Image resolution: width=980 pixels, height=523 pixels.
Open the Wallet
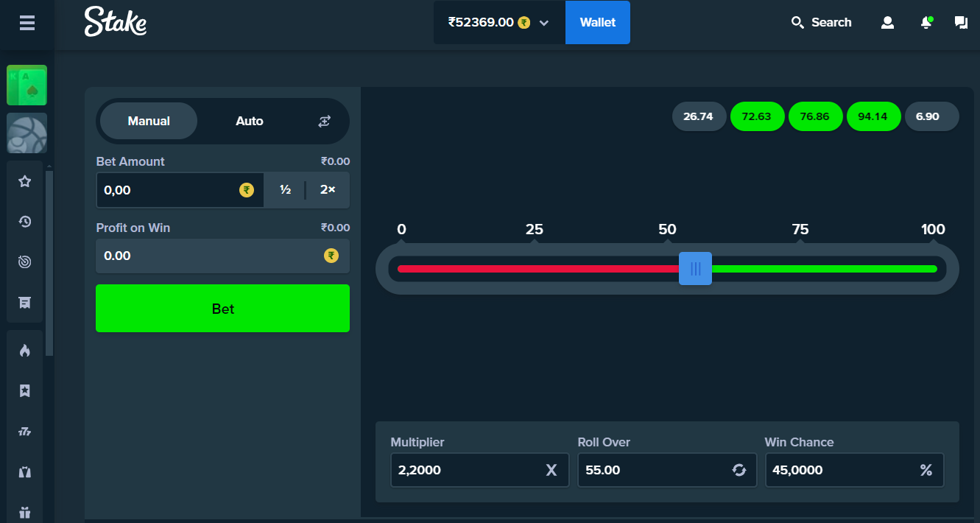(597, 22)
